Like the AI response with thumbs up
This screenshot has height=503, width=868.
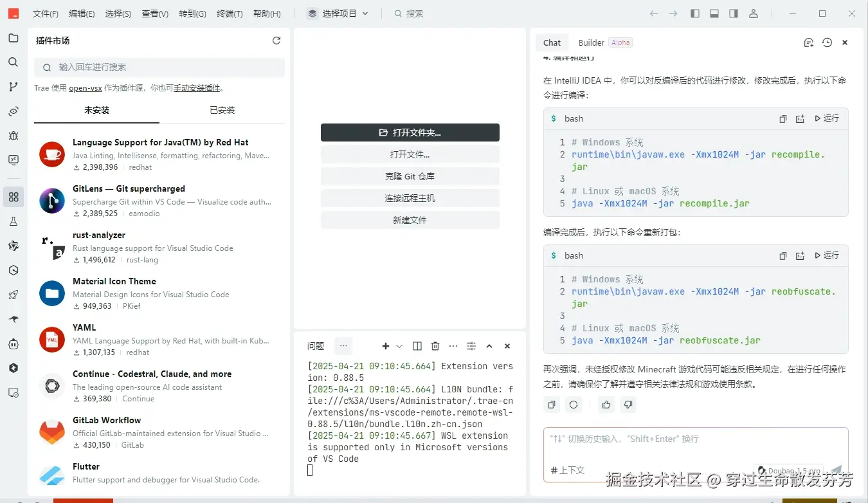606,404
